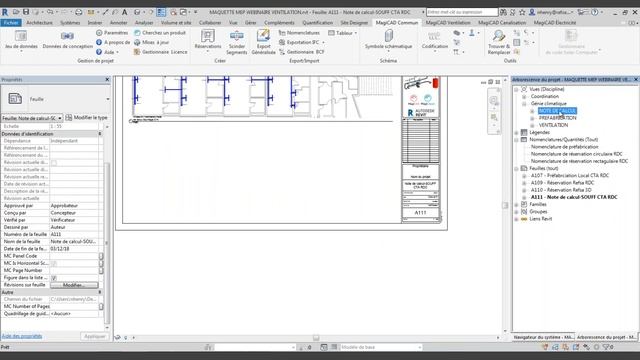Click the Revit application logo button
The width and height of the screenshot is (640, 360).
point(5,12)
